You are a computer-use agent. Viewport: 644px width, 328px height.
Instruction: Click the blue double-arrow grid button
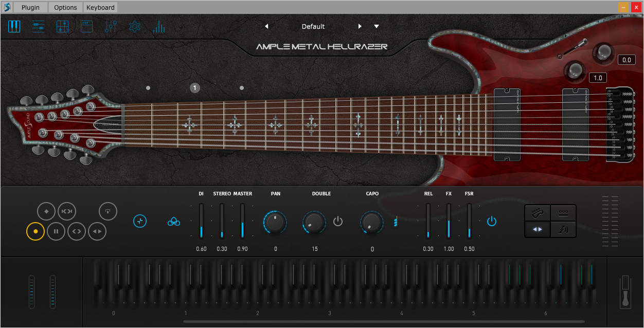[538, 229]
